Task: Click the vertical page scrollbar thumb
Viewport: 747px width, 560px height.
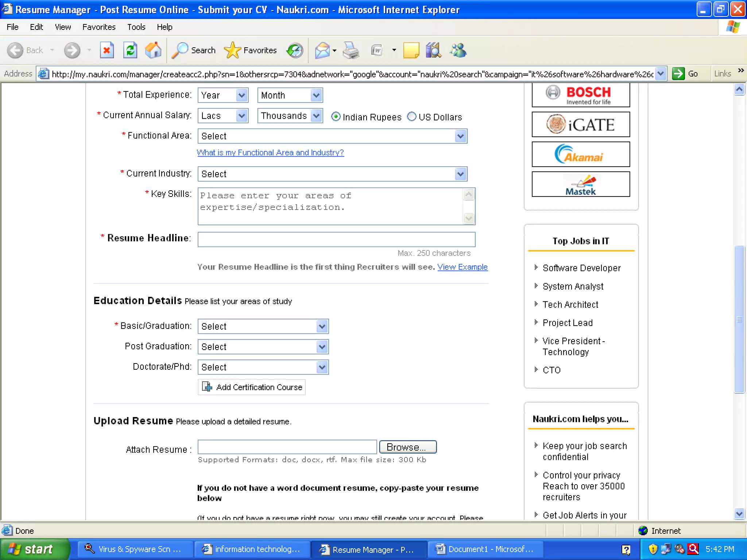Action: 739,319
